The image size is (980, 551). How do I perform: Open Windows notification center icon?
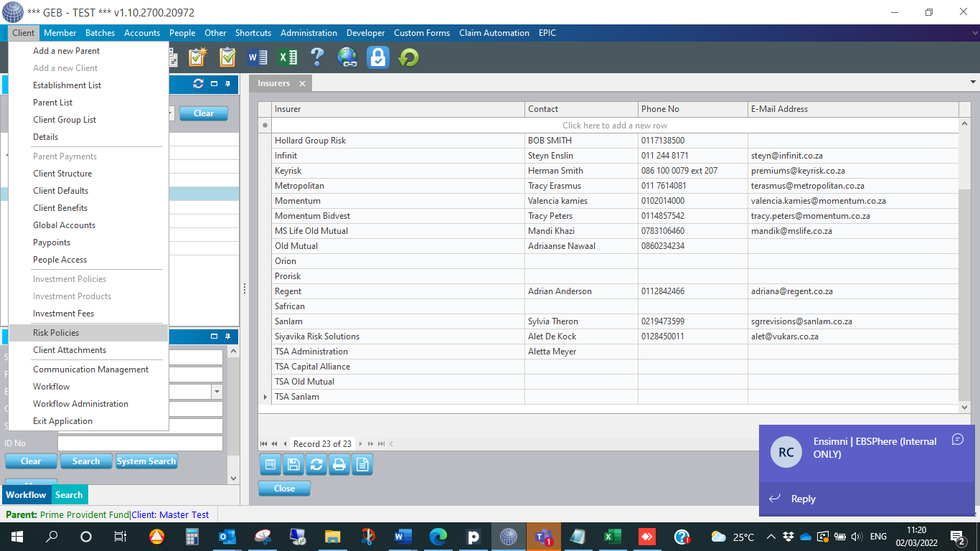pos(958,537)
